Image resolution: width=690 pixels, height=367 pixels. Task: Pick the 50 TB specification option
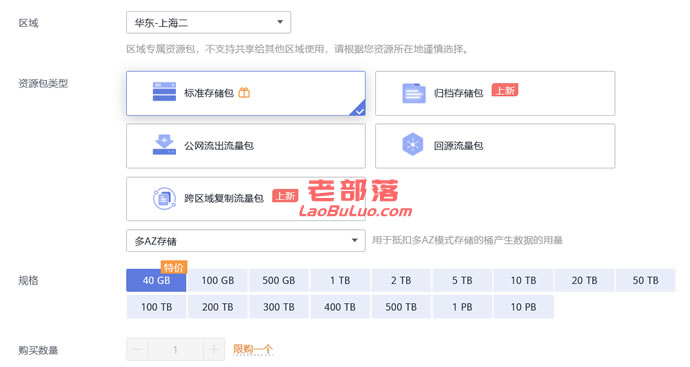(646, 280)
